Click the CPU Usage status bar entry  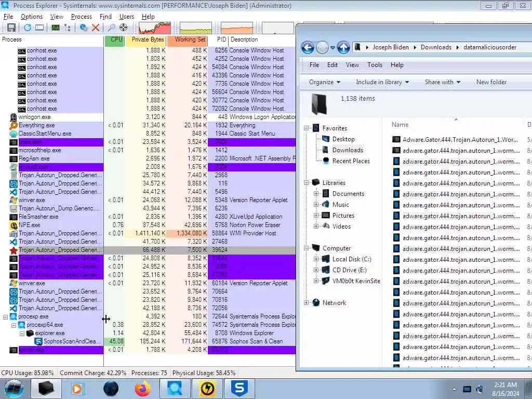[28, 373]
